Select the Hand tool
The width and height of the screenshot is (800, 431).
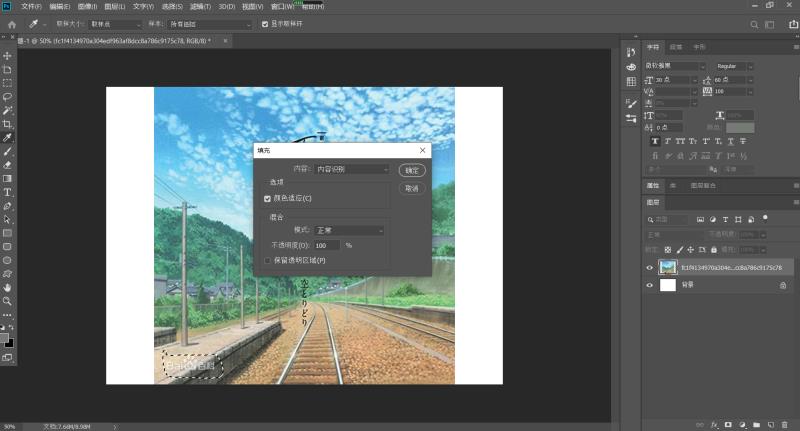coord(7,288)
